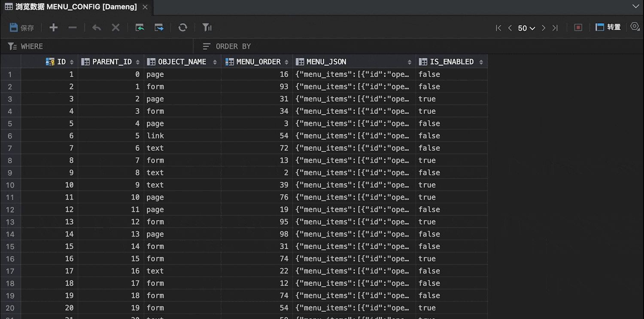Screen dimensions: 644x319
Task: Expand the chevron dropdown at top right corner
Action: tap(636, 6)
